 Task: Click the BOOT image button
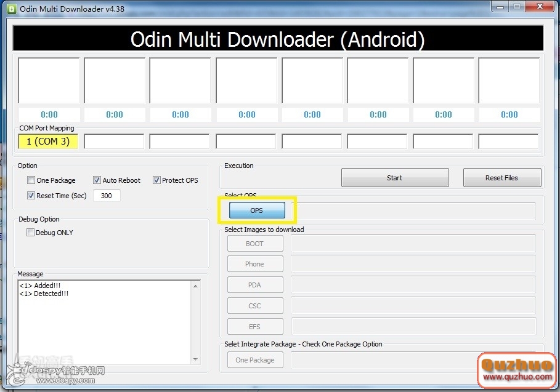tap(255, 244)
